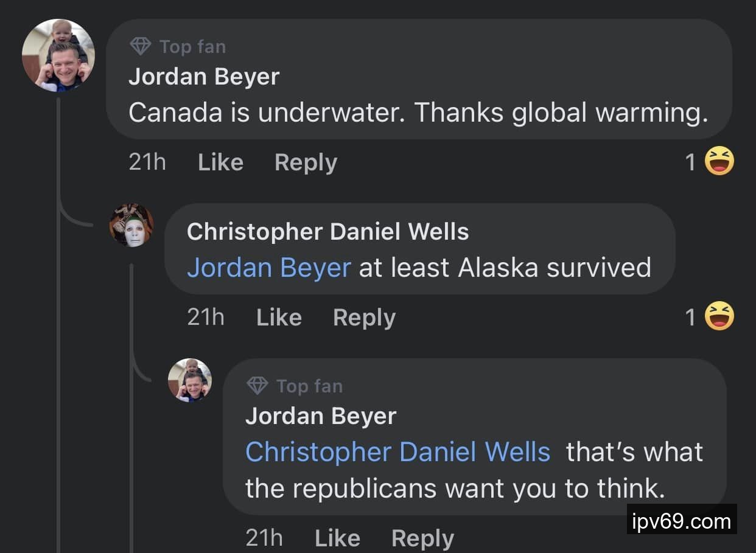Image resolution: width=756 pixels, height=553 pixels.
Task: Click the laughing reaction emoji on the "Canada is underwater" comment
Action: click(x=719, y=162)
